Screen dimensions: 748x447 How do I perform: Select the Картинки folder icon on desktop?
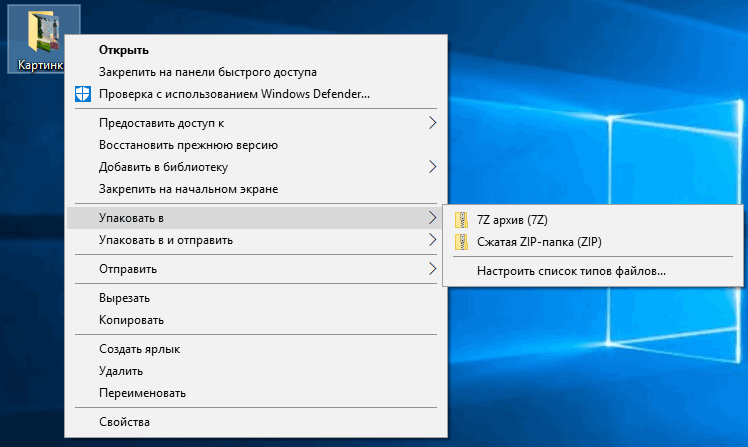click(x=43, y=31)
